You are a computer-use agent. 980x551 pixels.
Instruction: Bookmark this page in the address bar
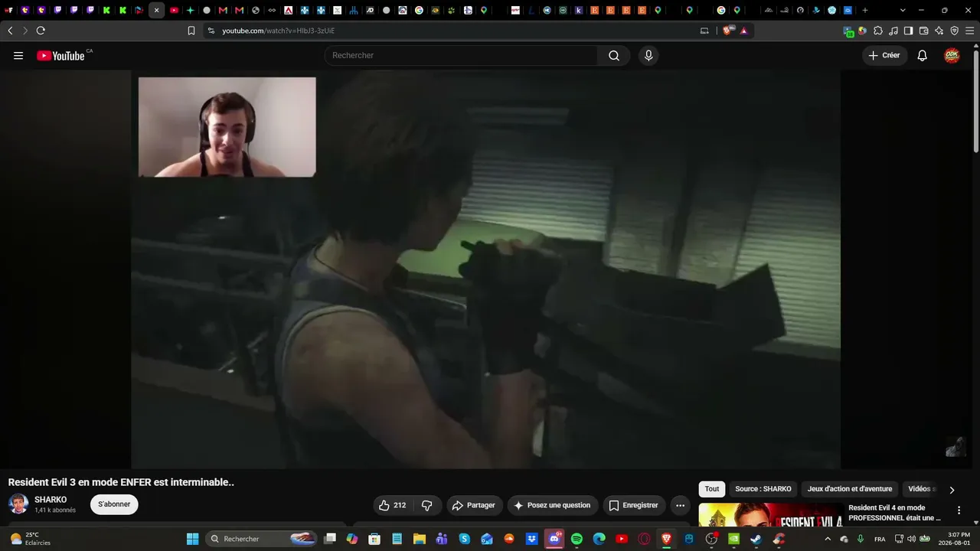coord(191,31)
